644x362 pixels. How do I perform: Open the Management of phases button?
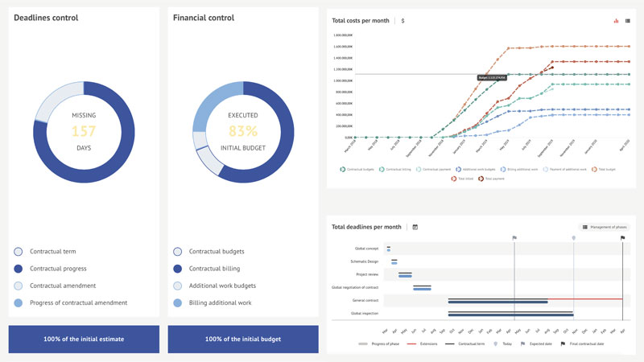605,228
